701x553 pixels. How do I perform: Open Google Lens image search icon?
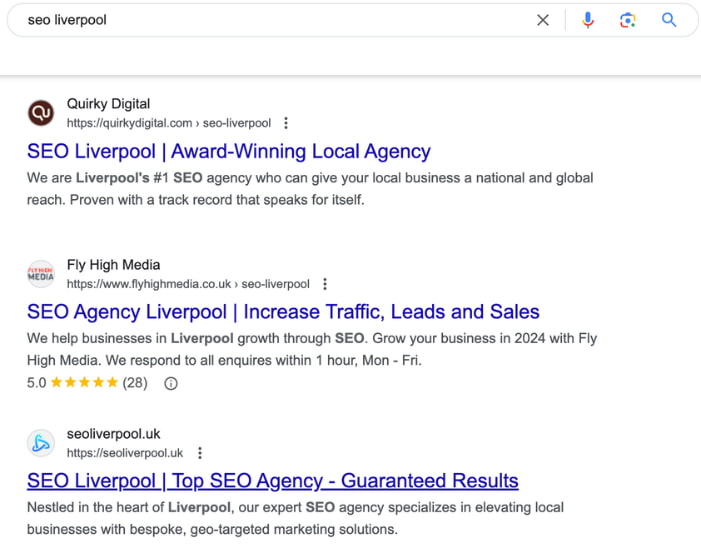pyautogui.click(x=628, y=20)
